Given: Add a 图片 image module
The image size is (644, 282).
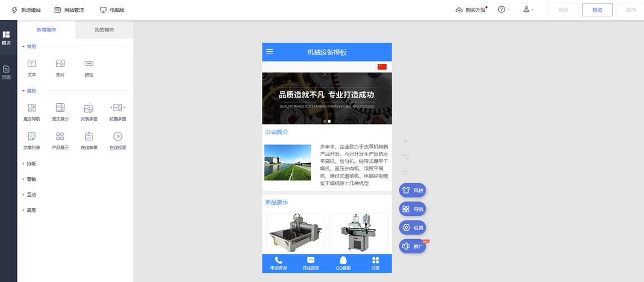Looking at the screenshot, I should click(x=60, y=68).
